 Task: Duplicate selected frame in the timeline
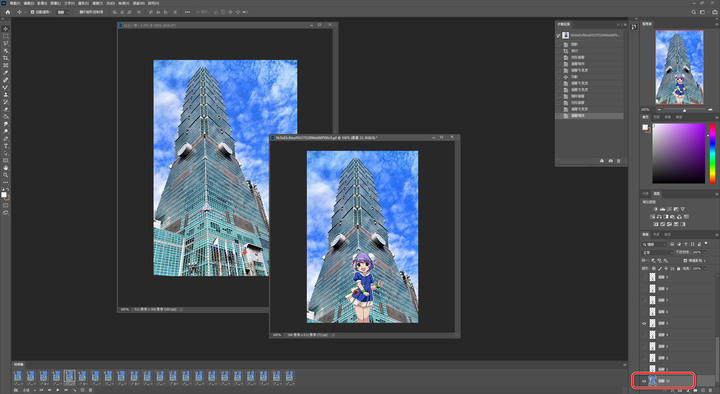tap(82, 390)
